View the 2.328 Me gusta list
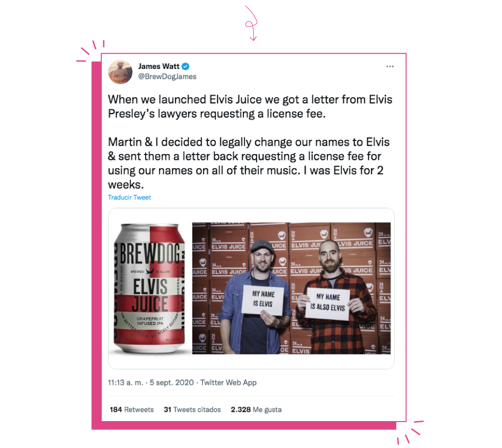 (x=256, y=409)
